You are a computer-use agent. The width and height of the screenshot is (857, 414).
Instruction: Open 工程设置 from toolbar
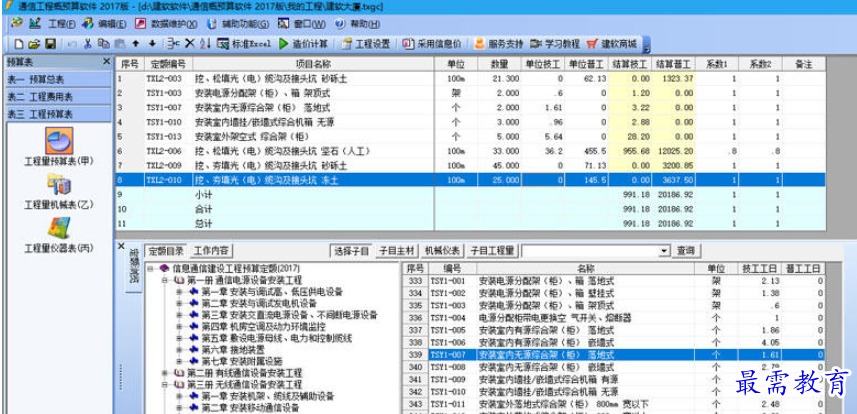(366, 44)
